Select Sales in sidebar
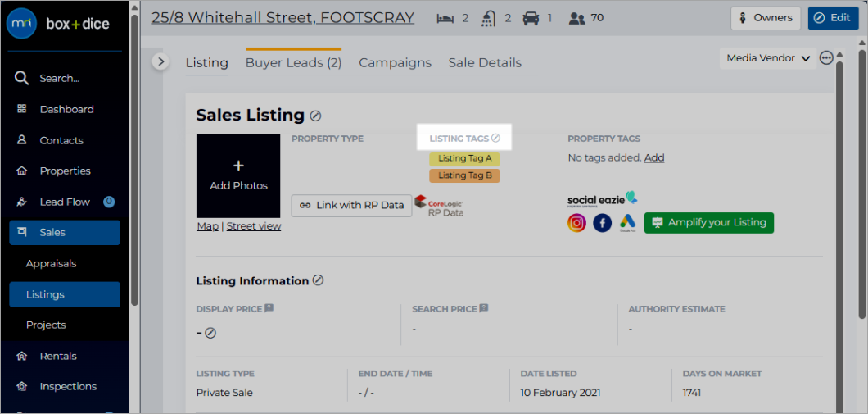The image size is (868, 414). (65, 233)
